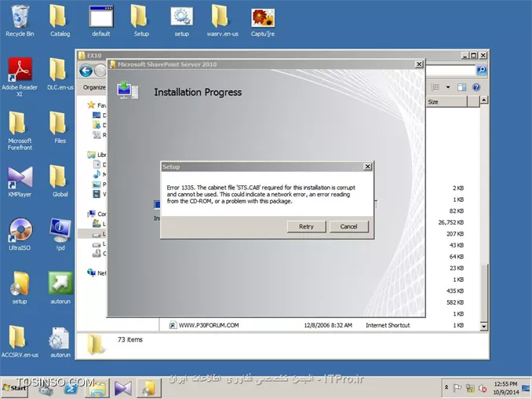Click Retry in the Setup error dialog
The image size is (532, 399).
306,226
